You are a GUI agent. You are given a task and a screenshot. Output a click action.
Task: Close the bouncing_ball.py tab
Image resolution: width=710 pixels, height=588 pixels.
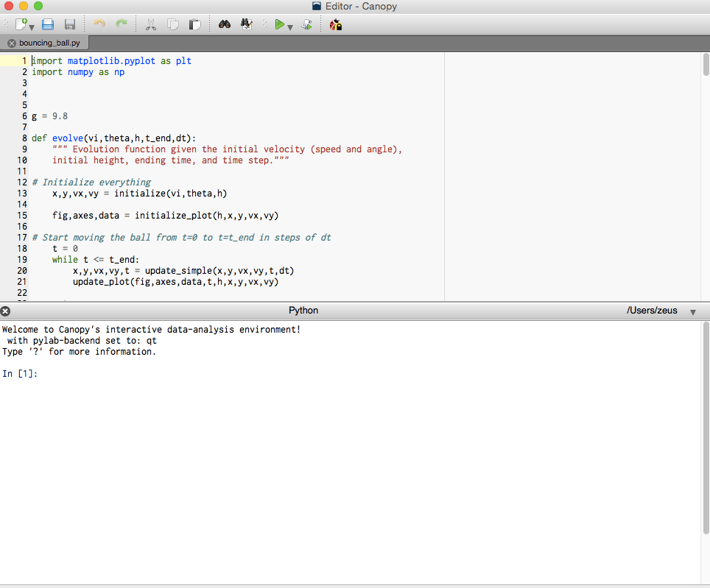pos(11,43)
